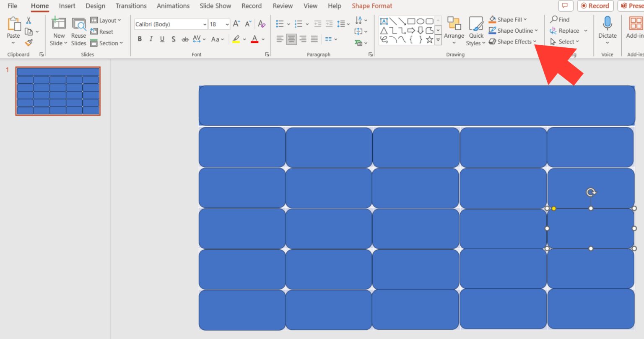This screenshot has height=339, width=644.
Task: Select slide 1 thumbnail in the panel
Action: (57, 90)
